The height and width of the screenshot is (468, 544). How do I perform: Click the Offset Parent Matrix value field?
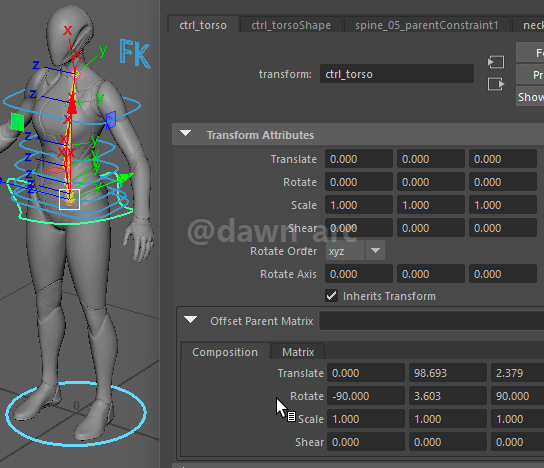(x=431, y=321)
